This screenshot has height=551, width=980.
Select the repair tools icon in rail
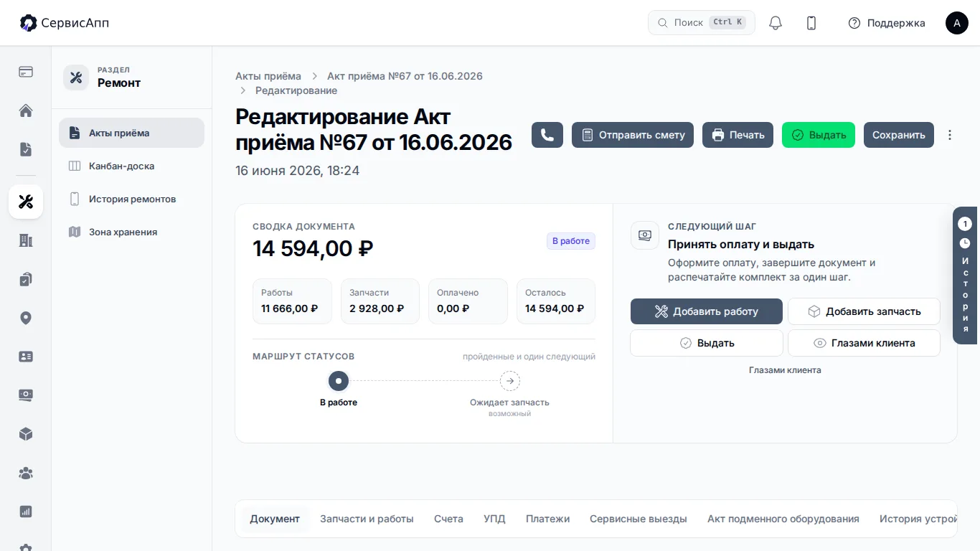coord(26,202)
